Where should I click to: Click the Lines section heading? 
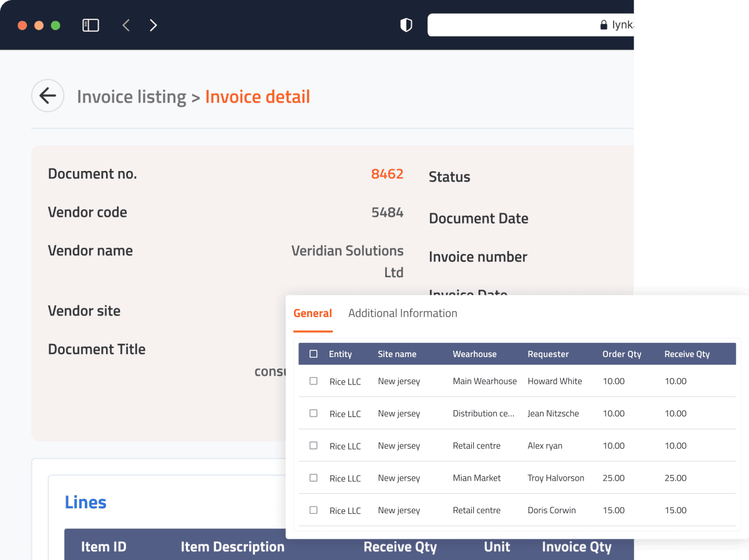point(86,502)
